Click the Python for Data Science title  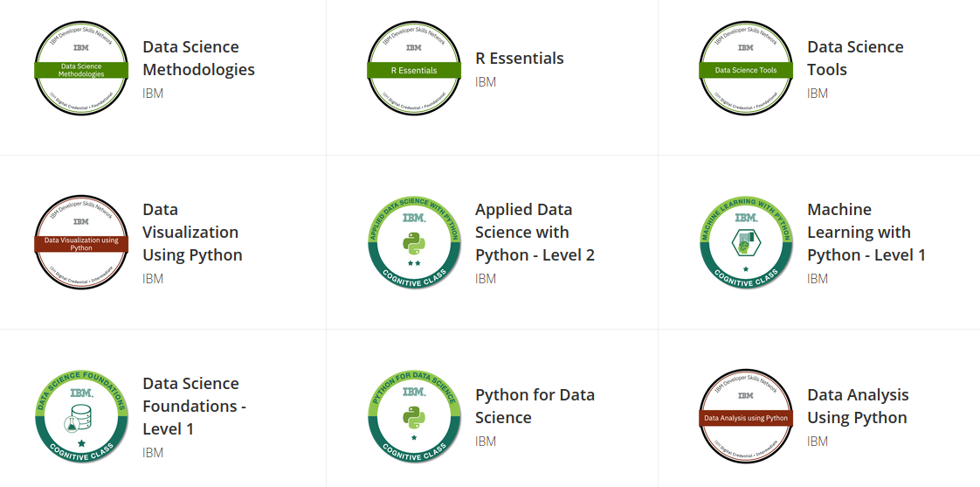[535, 407]
